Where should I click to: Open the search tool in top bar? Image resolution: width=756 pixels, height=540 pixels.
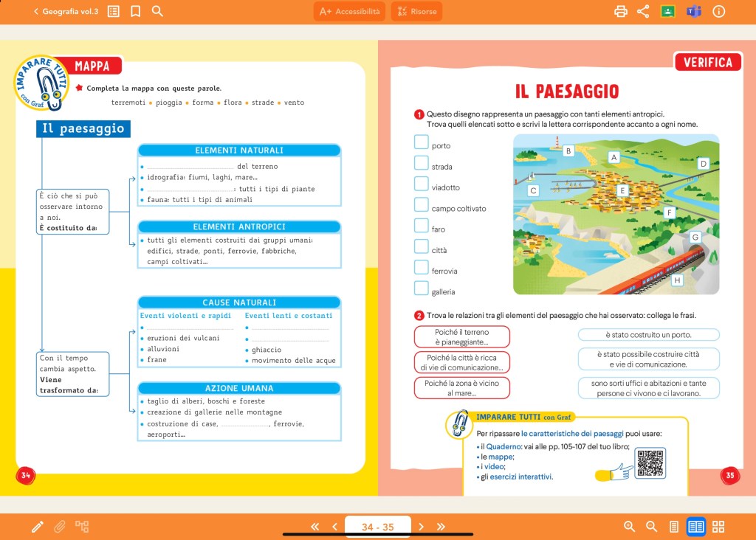pyautogui.click(x=157, y=11)
